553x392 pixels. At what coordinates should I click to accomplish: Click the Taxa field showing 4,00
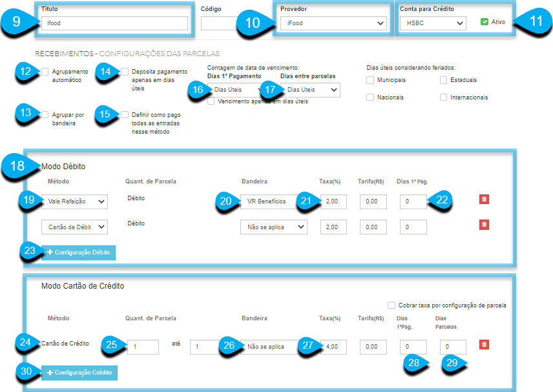pos(333,347)
